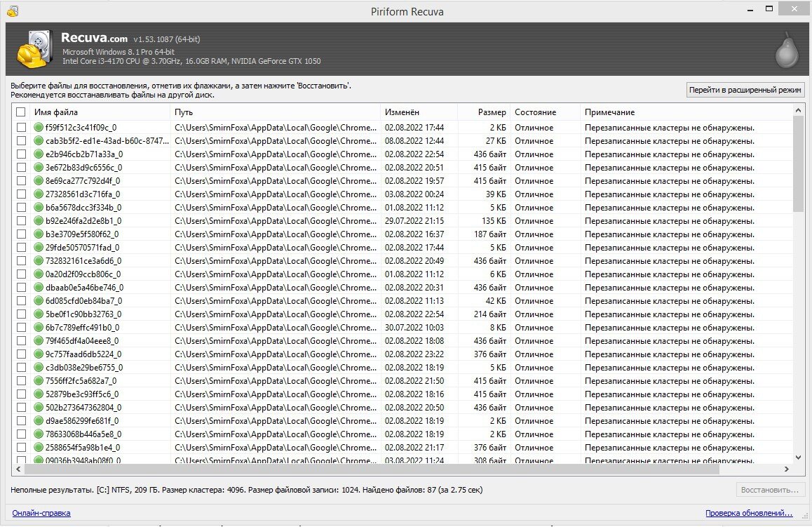Click green status dot for 3e672b83d9c6556c_0

pyautogui.click(x=39, y=168)
